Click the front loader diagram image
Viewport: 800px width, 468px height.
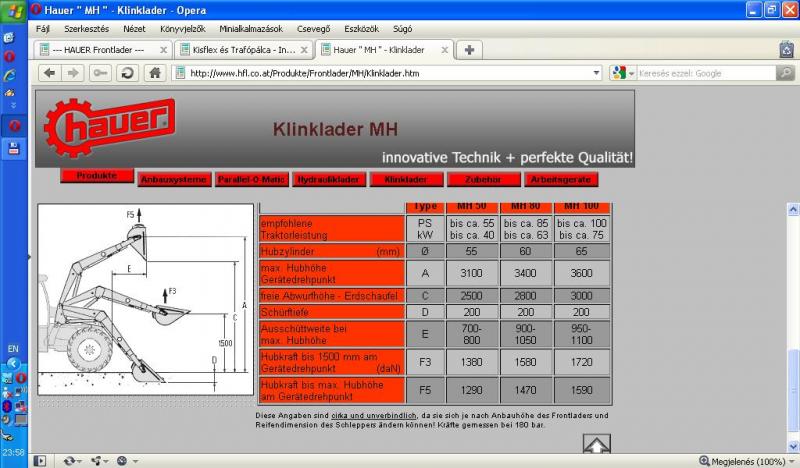145,299
